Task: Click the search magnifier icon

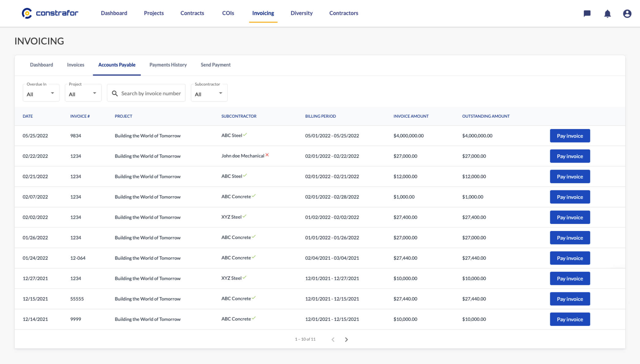Action: pos(115,93)
